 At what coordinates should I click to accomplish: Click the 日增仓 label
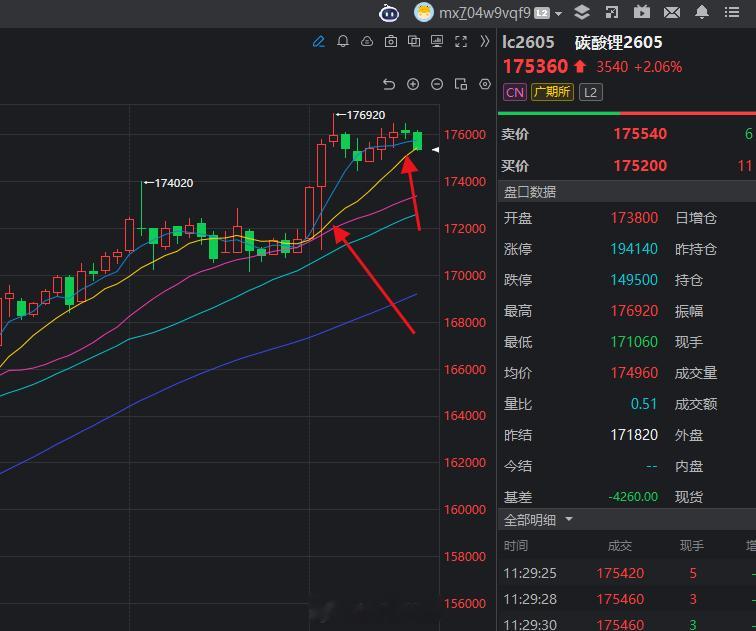point(696,218)
